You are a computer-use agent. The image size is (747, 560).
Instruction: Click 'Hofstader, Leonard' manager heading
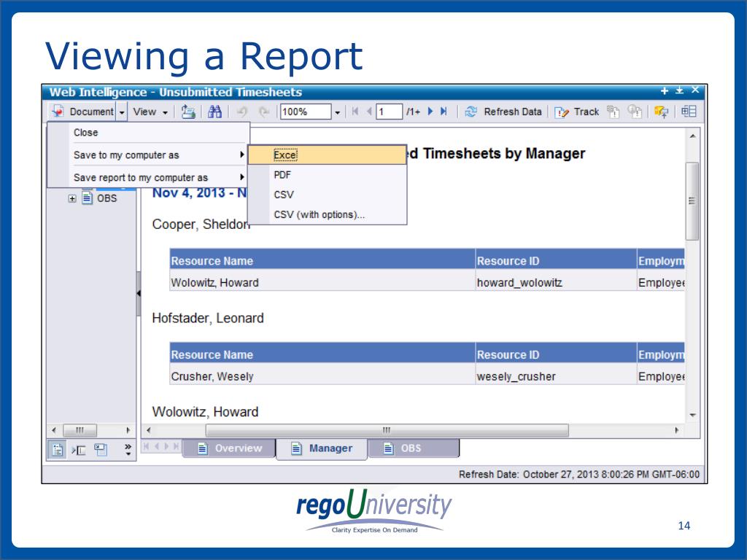[x=208, y=318]
